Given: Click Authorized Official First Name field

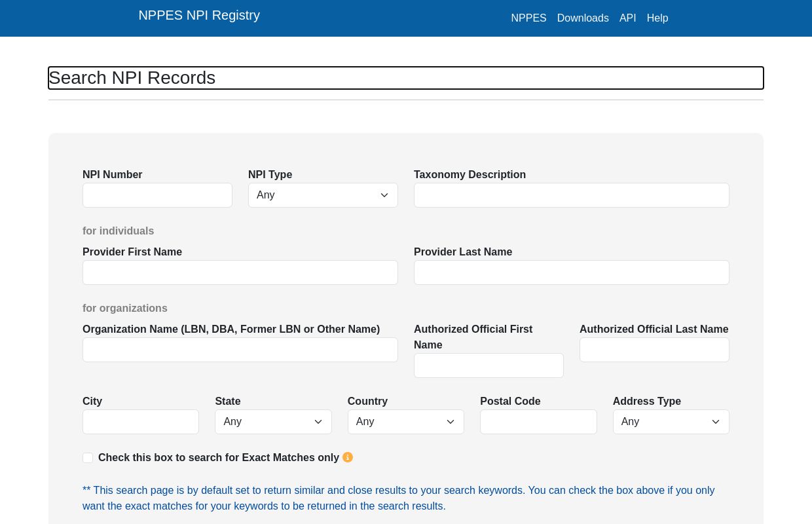Looking at the screenshot, I should [489, 365].
